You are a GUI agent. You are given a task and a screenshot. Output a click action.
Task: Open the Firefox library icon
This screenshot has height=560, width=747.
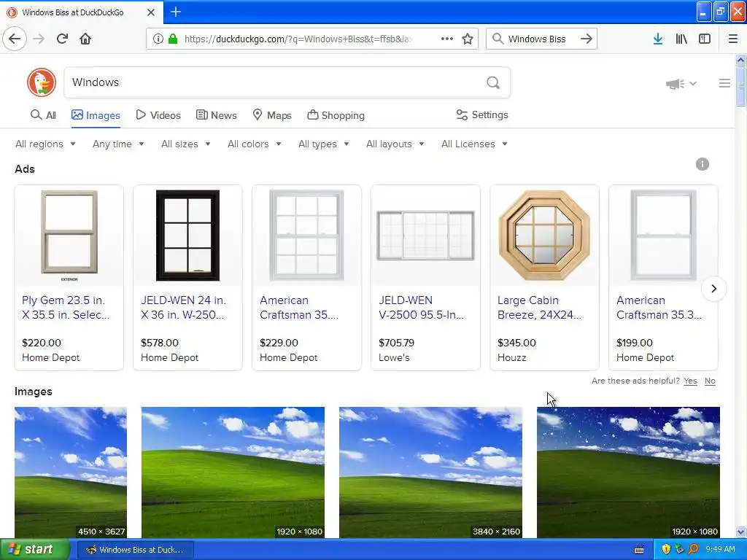pos(681,39)
